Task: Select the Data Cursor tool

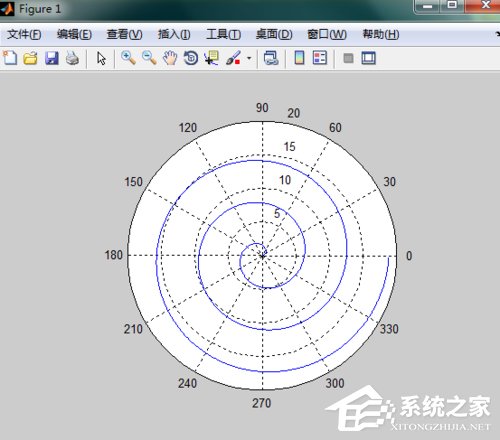Action: [x=211, y=58]
